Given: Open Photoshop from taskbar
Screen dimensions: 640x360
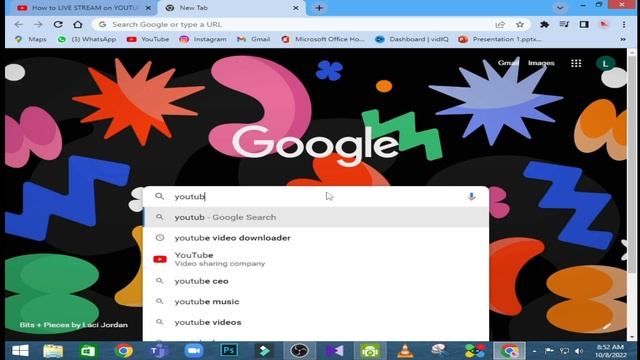Looking at the screenshot, I should click(x=229, y=351).
